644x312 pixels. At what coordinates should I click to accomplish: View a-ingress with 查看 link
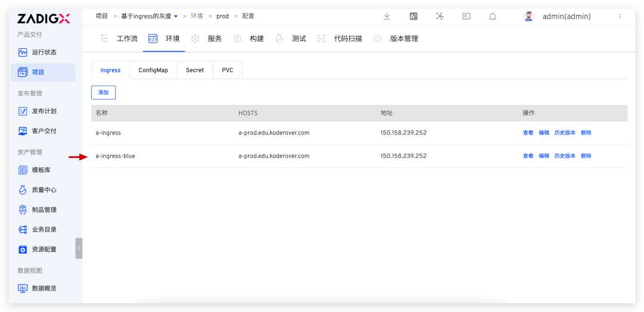528,133
